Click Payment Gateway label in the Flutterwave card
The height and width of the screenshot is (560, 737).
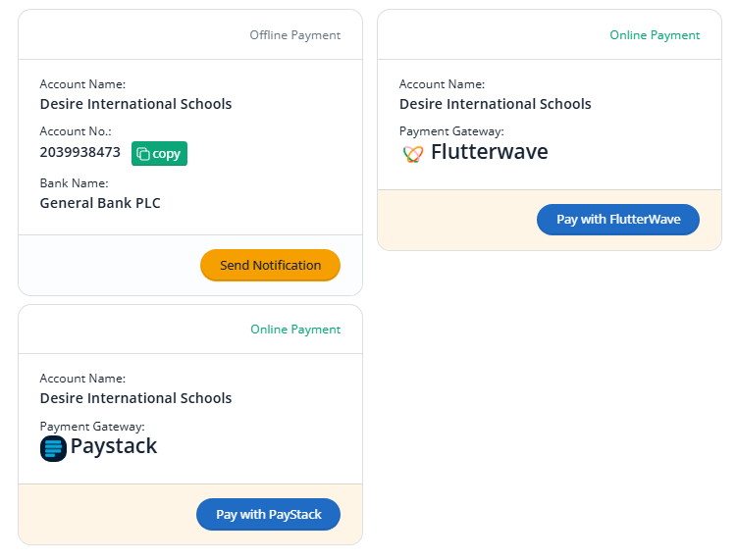click(x=451, y=131)
